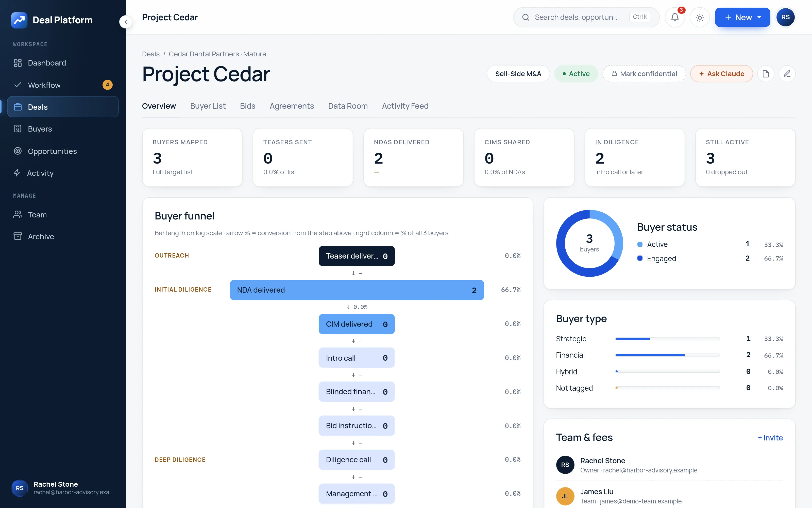Open notifications bell
The height and width of the screenshot is (508, 812).
coord(675,17)
